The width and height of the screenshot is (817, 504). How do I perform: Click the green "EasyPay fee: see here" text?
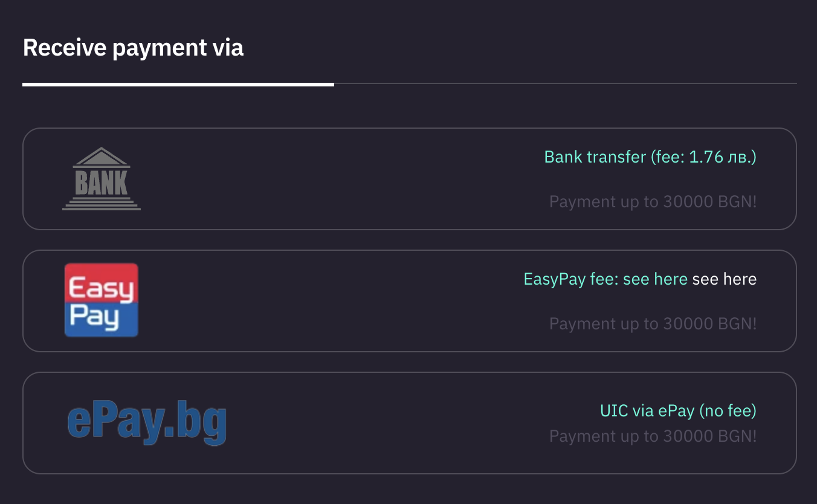point(605,279)
